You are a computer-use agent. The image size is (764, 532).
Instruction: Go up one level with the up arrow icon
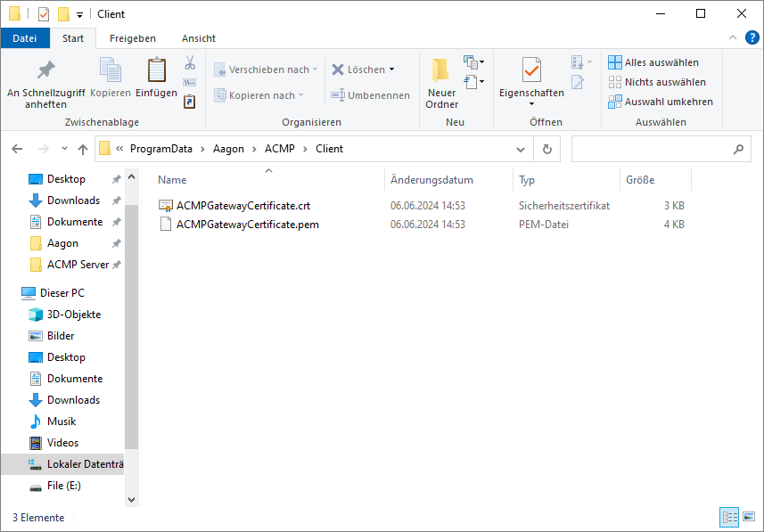point(82,149)
